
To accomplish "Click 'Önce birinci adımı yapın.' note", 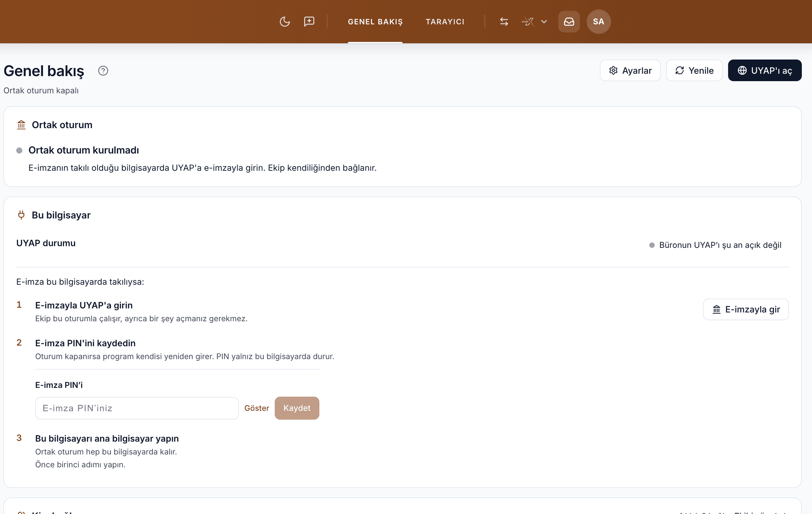I will 80,465.
